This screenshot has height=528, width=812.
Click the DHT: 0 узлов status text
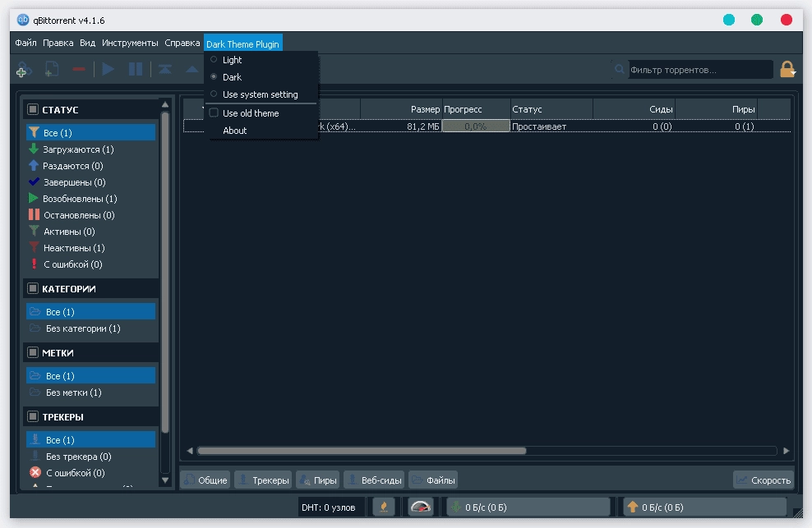point(328,507)
